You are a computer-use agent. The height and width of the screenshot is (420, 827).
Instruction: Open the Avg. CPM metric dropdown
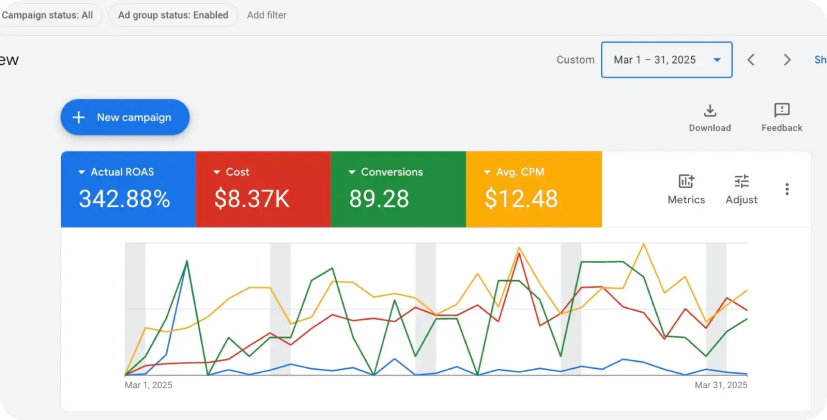[x=487, y=172]
